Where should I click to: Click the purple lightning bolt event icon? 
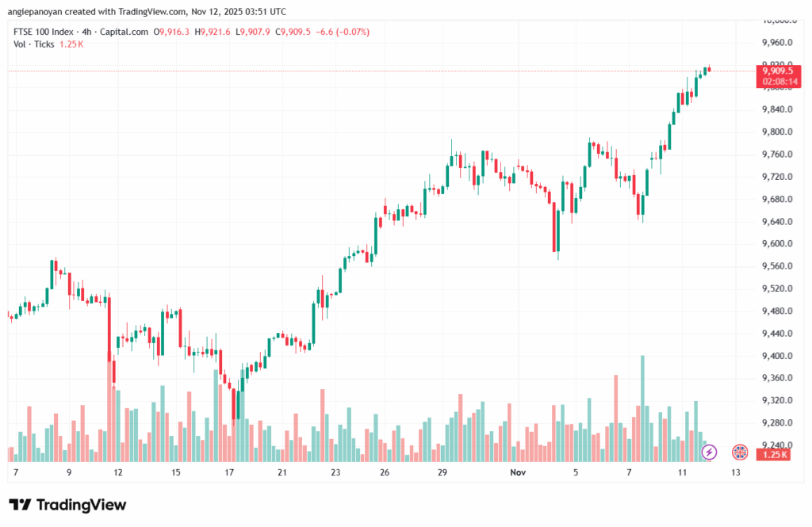tap(710, 452)
